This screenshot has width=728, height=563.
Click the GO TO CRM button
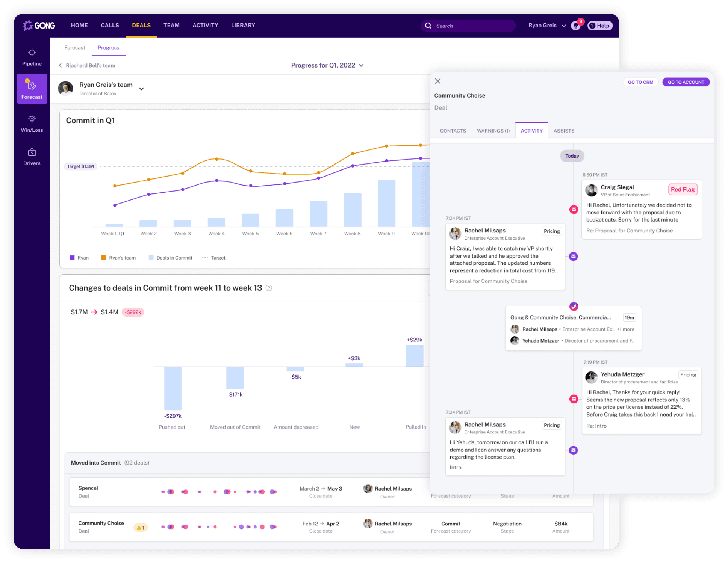640,82
